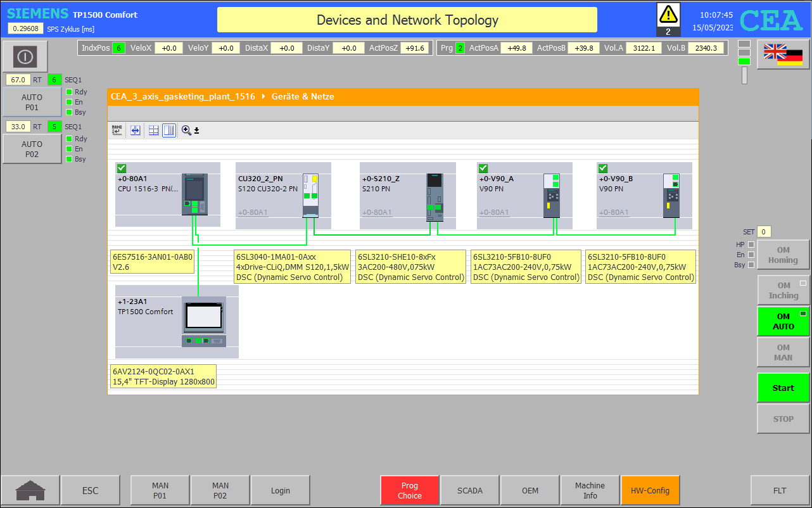Switch to OM MAN mode
The image size is (812, 508).
point(783,353)
